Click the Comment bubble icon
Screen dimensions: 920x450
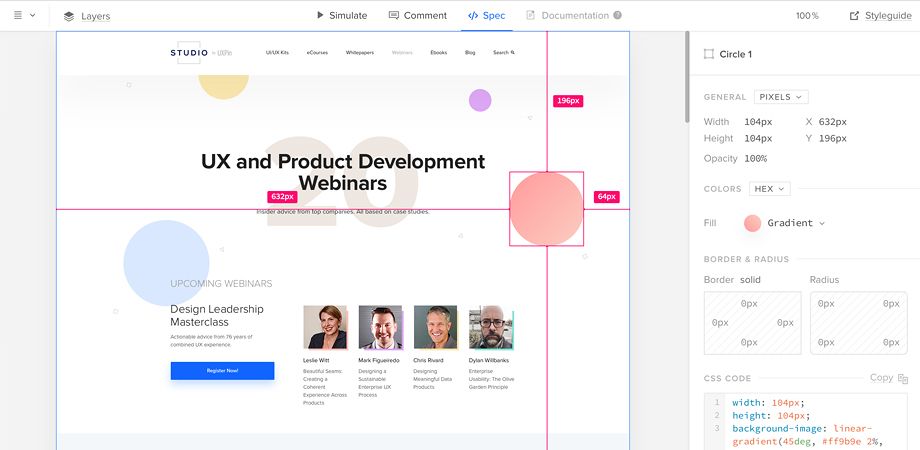[x=394, y=15]
